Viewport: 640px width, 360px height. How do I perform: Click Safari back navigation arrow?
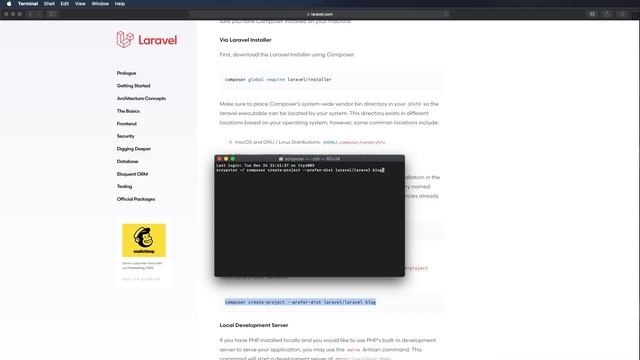coord(30,14)
